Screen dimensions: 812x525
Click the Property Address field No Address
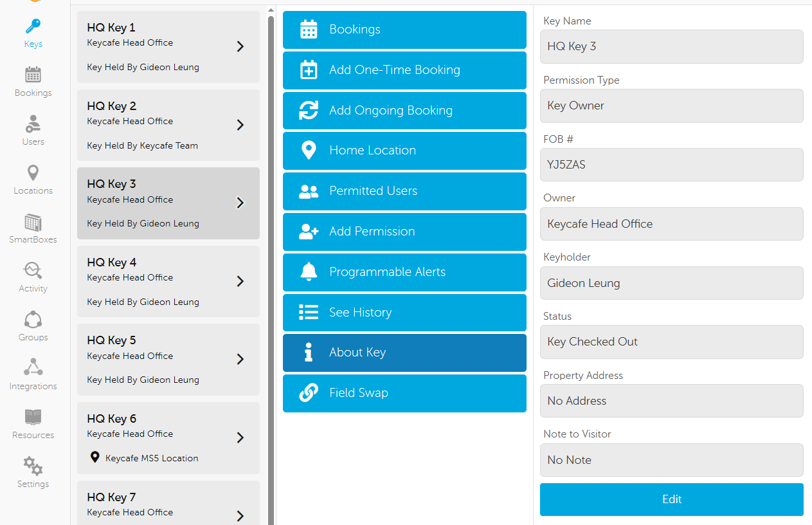point(672,401)
